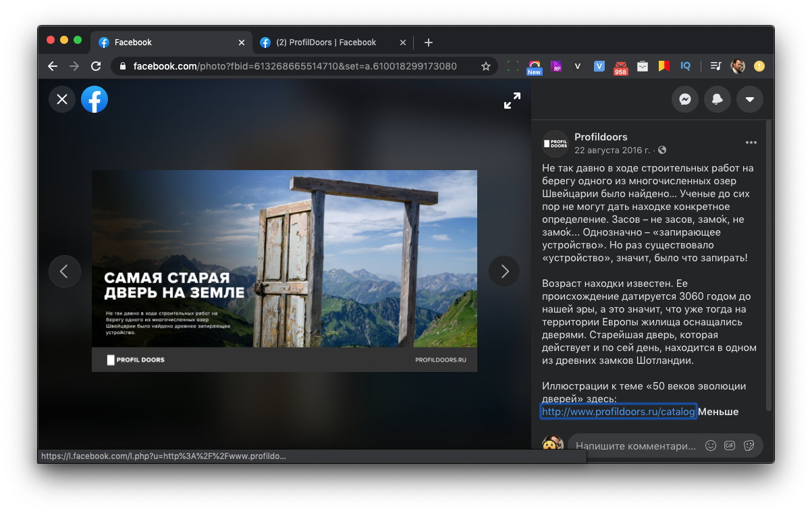Click the Facebook logo icon
812x513 pixels.
(94, 100)
